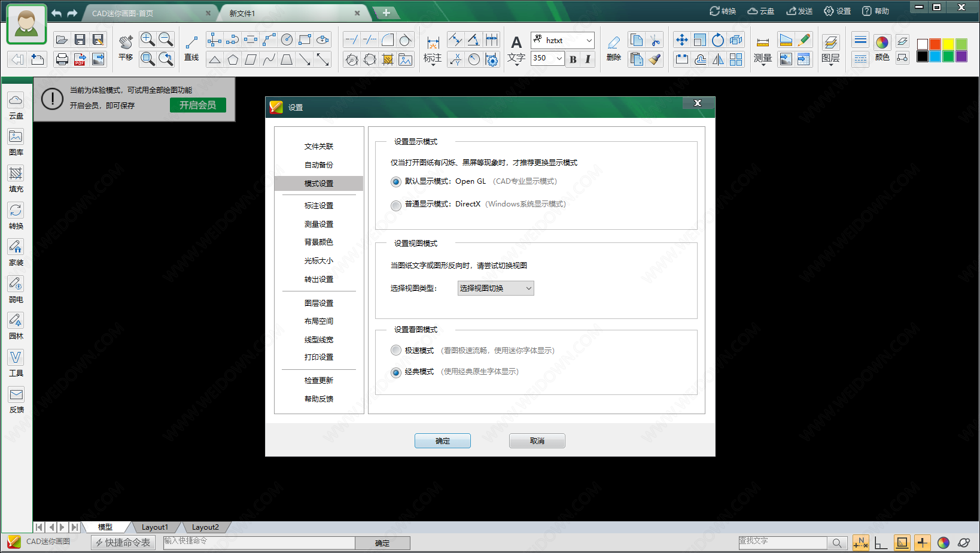
Task: Select the fast mode (极速模式) radio
Action: (x=395, y=350)
